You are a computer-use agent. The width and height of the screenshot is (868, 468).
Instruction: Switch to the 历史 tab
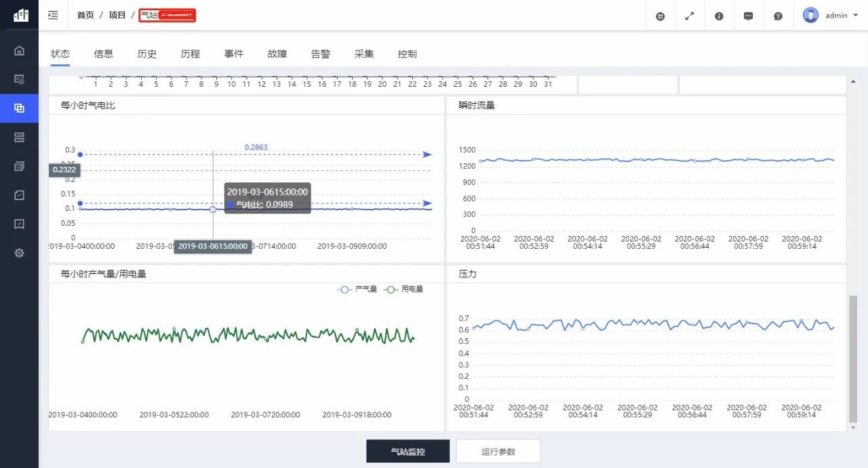(146, 54)
